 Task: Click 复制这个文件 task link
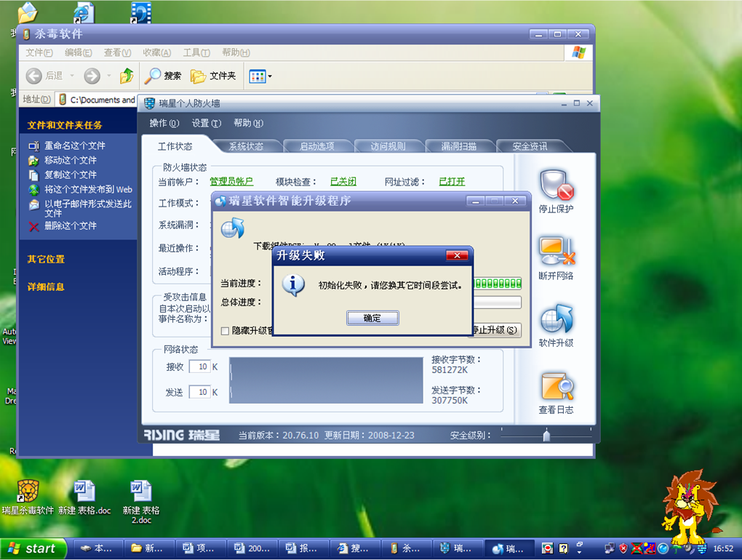pos(70,175)
